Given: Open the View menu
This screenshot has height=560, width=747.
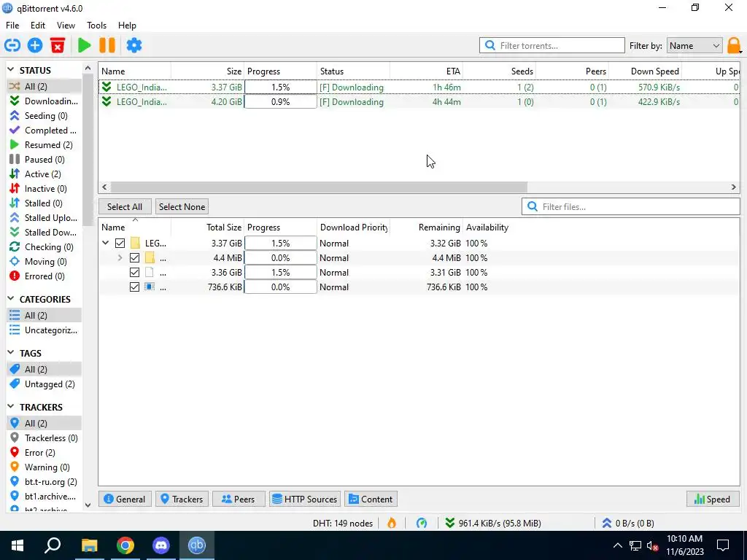Looking at the screenshot, I should 66,26.
